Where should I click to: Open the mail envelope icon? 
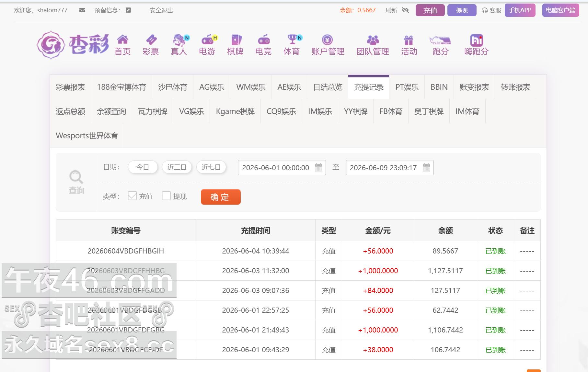point(82,10)
